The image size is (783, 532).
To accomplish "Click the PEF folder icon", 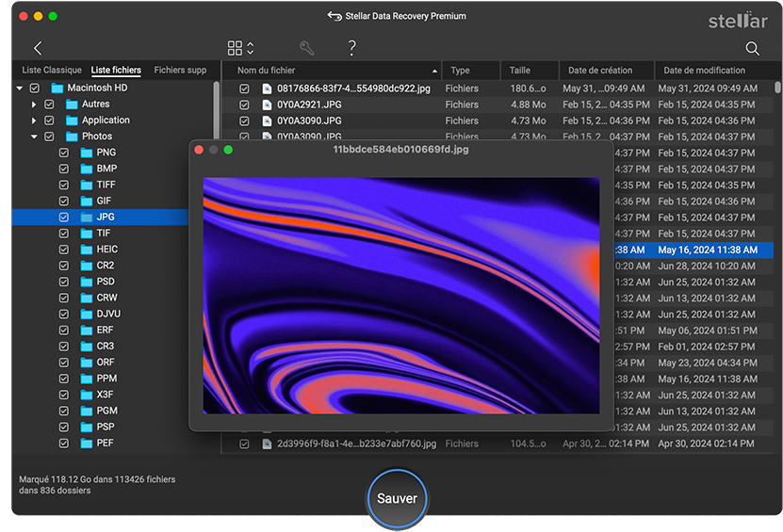I will coord(87,443).
